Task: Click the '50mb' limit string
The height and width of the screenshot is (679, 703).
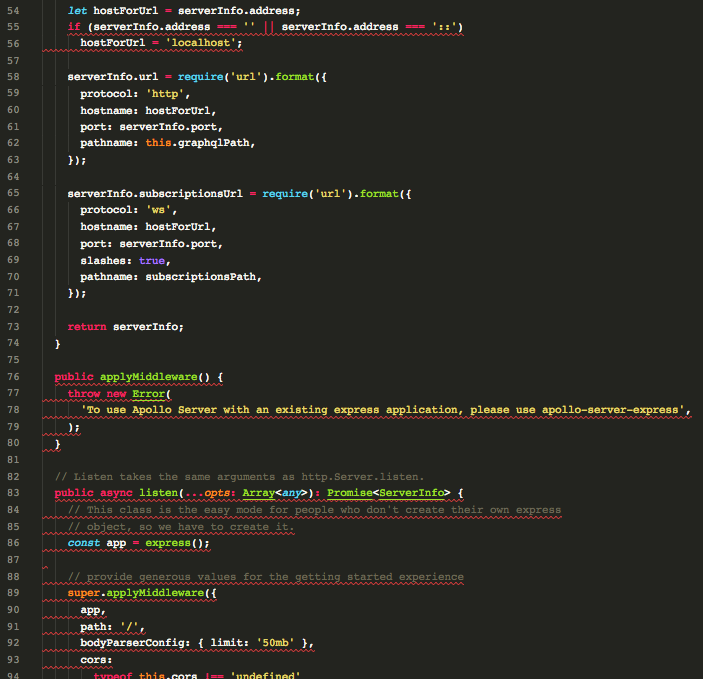Action: [275, 643]
